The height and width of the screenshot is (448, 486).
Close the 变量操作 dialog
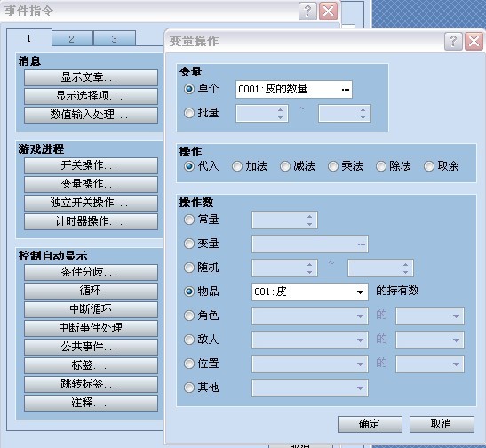[474, 41]
